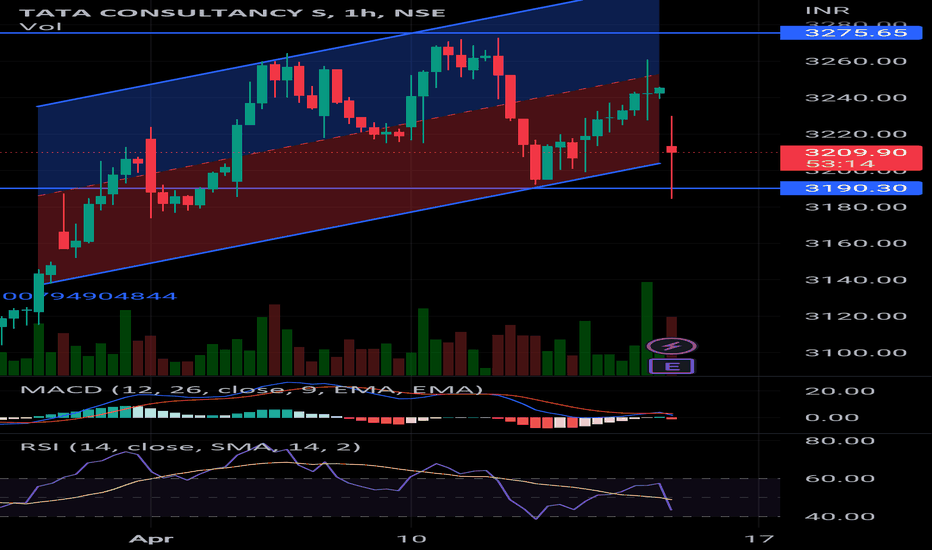The height and width of the screenshot is (550, 932).
Task: Click the 3190.30 lower horizontal line price label
Action: 851,188
